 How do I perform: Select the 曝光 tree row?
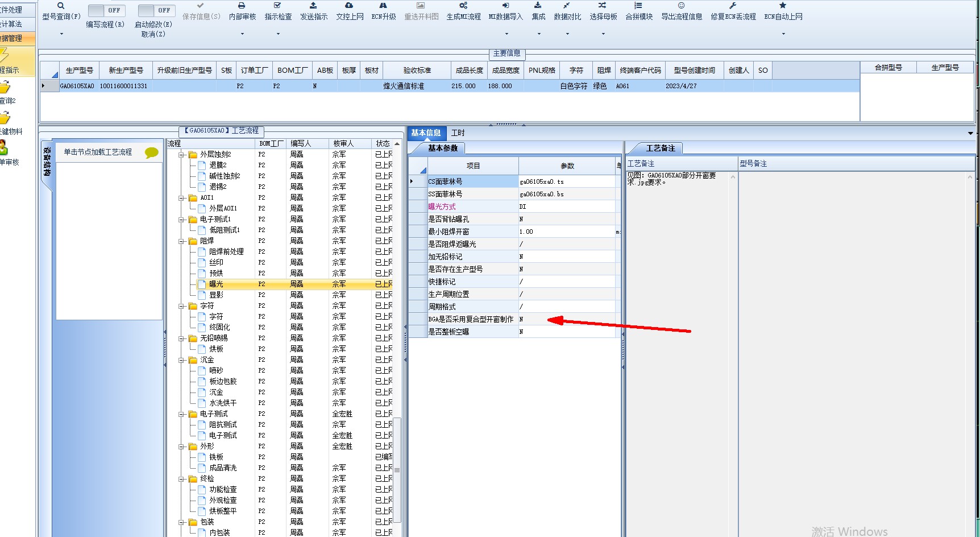294,284
